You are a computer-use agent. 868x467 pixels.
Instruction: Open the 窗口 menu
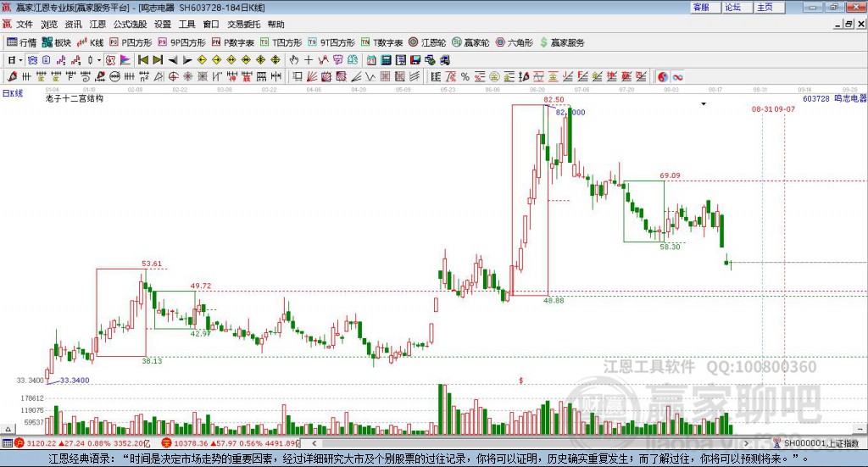tap(211, 25)
